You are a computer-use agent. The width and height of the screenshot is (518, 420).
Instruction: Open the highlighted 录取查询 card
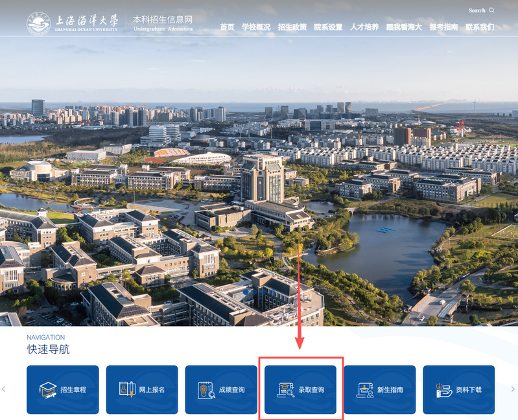tap(300, 390)
